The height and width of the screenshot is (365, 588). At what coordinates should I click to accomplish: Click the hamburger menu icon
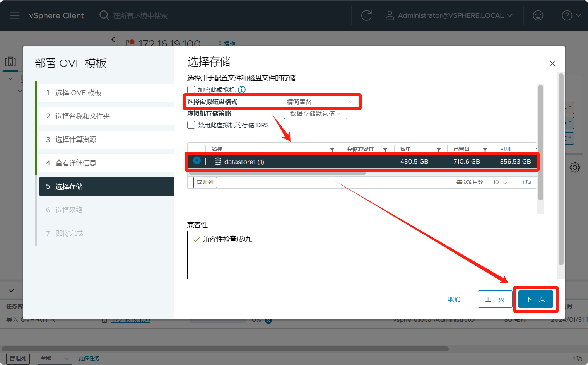pyautogui.click(x=15, y=15)
